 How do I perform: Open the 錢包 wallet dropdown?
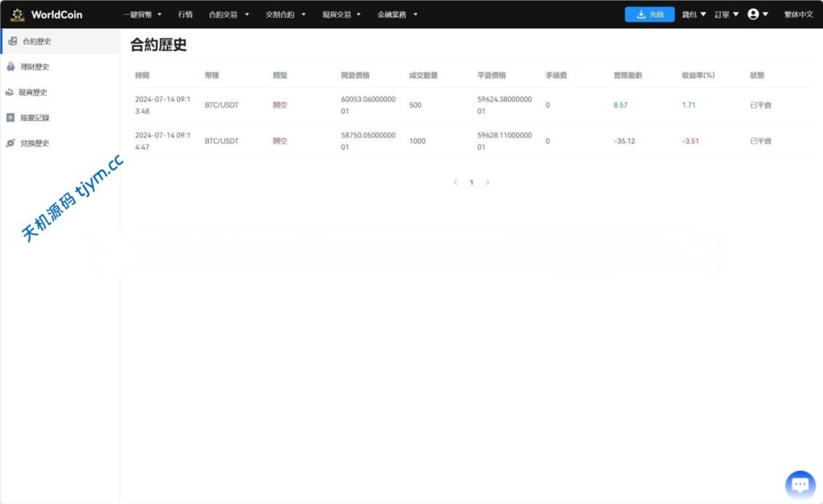click(694, 14)
